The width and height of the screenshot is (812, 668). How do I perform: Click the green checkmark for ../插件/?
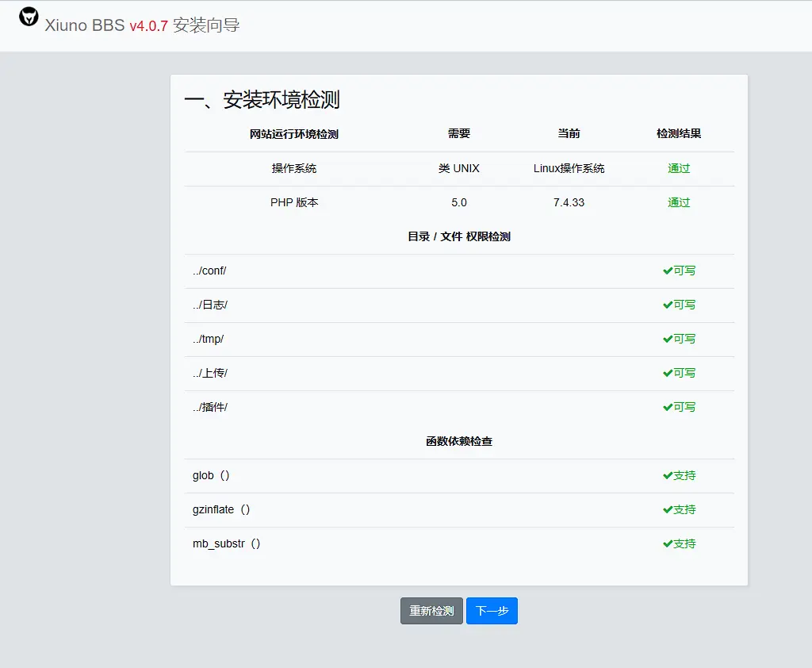[x=668, y=407]
